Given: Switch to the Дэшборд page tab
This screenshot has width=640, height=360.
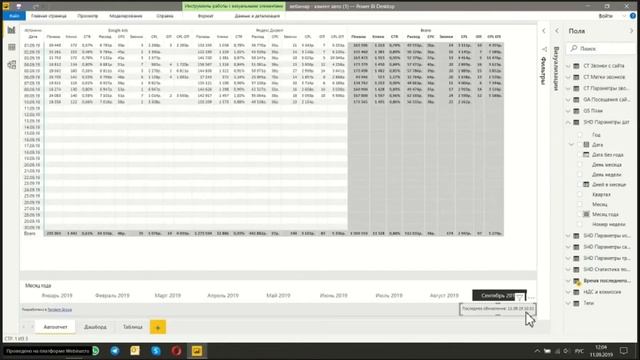Looking at the screenshot, I should coord(95,327).
